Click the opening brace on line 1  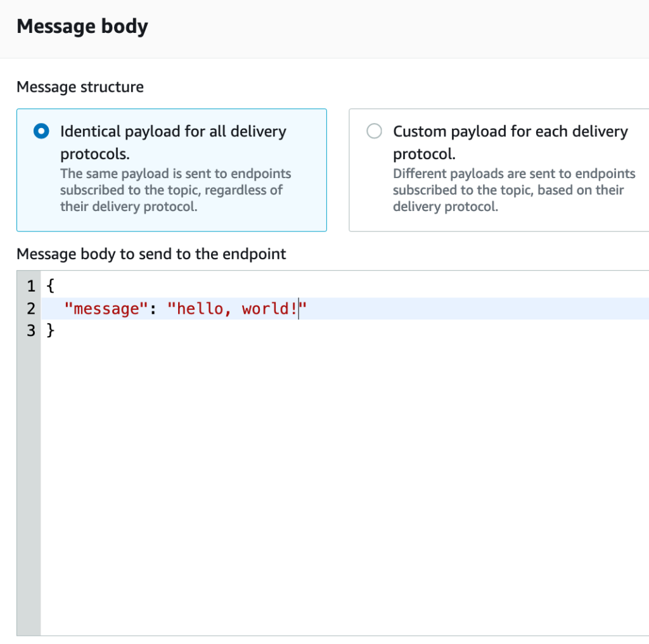51,286
